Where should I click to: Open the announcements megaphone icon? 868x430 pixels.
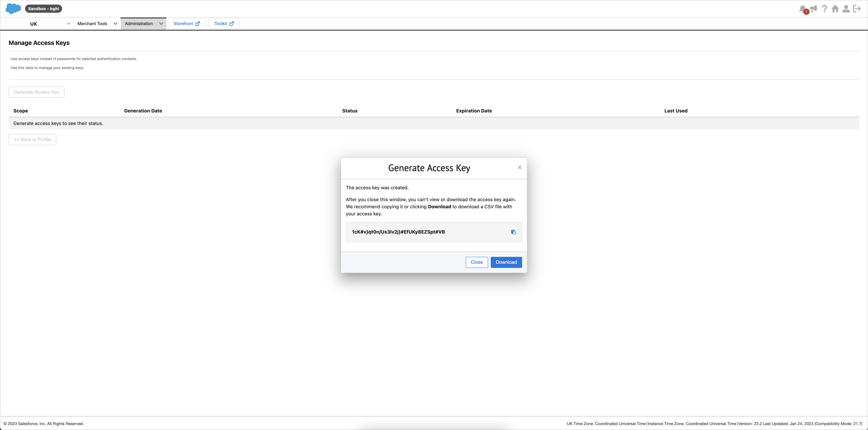point(814,8)
